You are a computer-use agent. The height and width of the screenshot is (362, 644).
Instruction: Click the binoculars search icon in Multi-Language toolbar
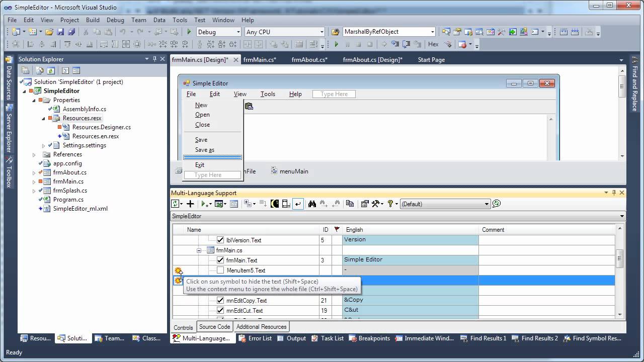pyautogui.click(x=312, y=204)
